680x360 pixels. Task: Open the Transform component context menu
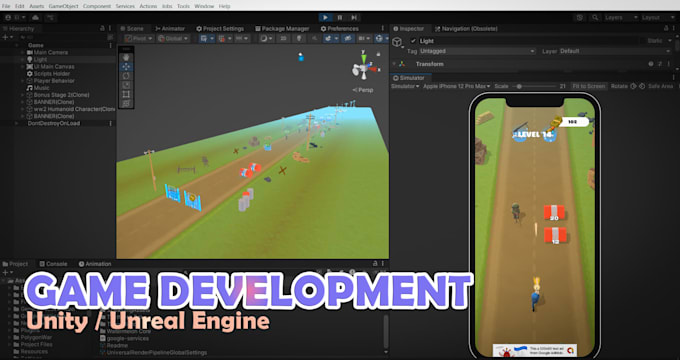click(669, 64)
